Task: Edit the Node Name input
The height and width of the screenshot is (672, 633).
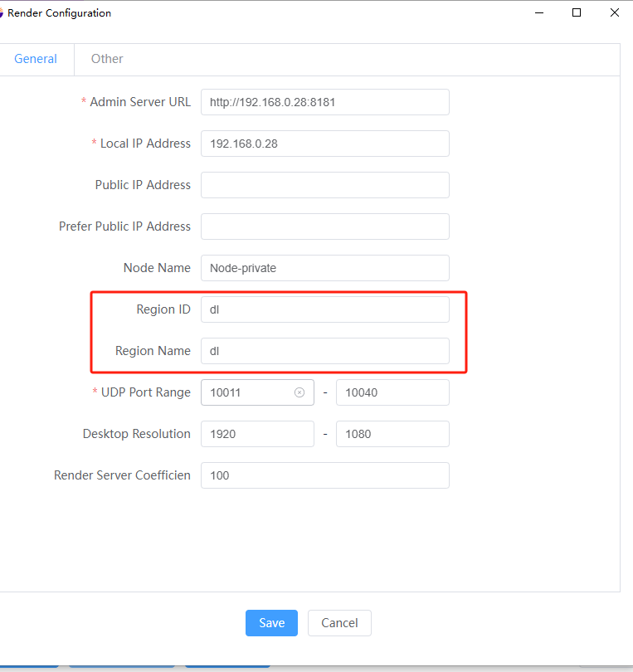Action: click(325, 268)
